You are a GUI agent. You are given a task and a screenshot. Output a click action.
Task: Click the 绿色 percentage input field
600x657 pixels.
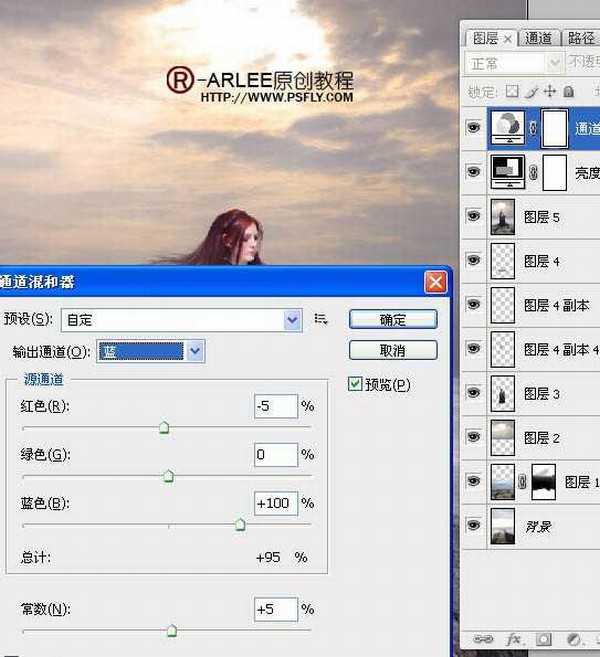click(x=276, y=455)
